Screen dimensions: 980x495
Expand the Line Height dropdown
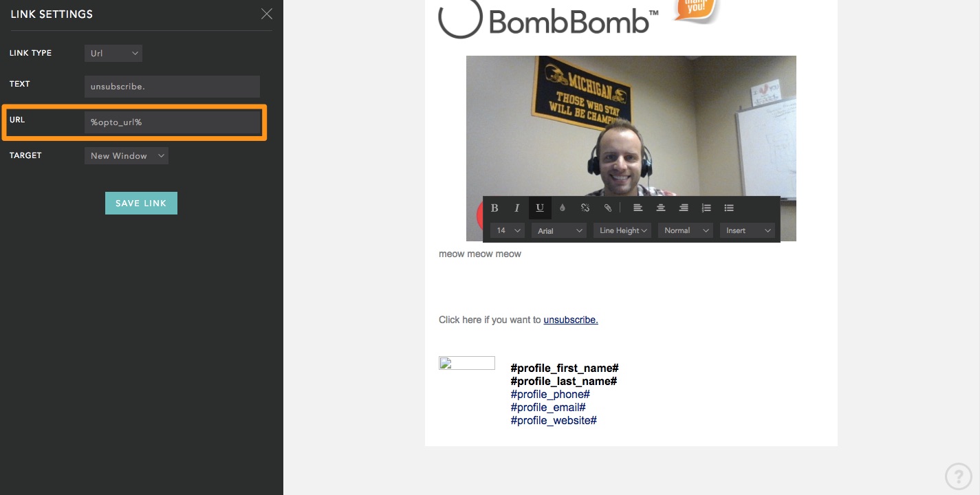point(622,231)
